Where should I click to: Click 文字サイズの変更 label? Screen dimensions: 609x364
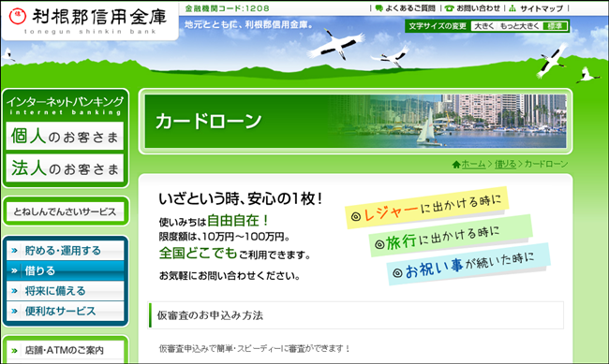(x=438, y=26)
